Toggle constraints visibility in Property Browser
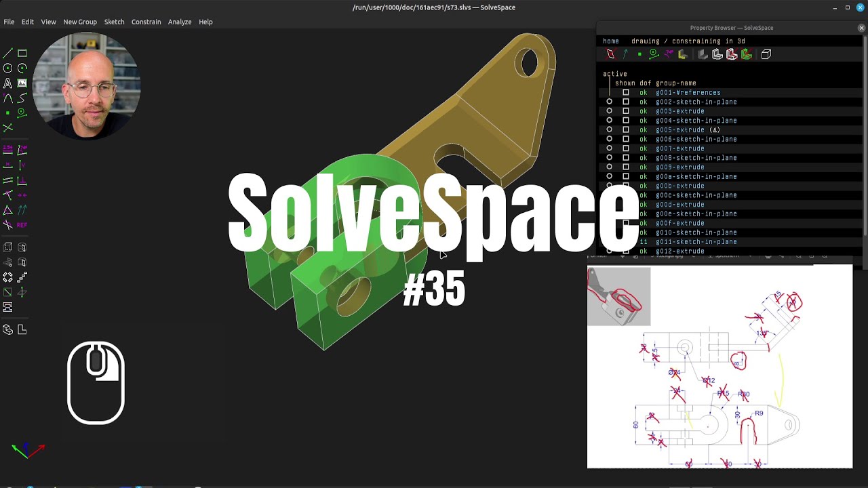 668,54
